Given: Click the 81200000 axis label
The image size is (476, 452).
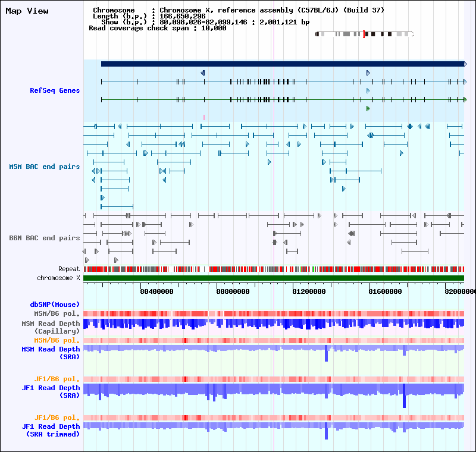Looking at the screenshot, I should click(x=309, y=291).
